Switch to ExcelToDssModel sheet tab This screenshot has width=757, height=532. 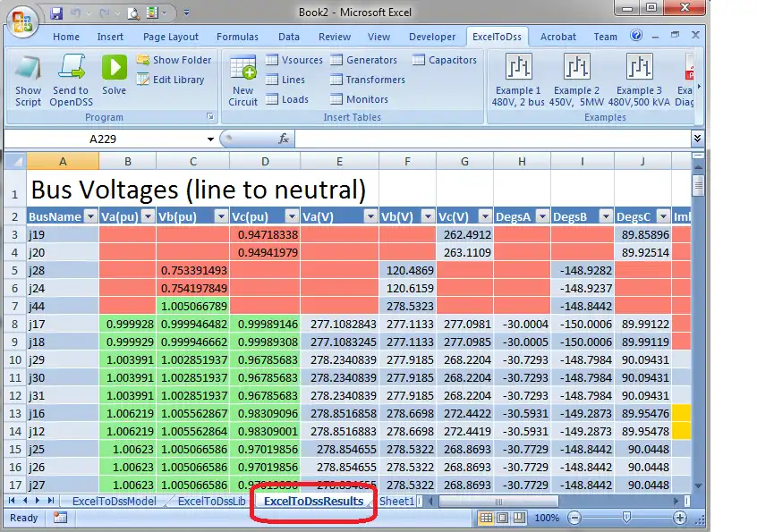(114, 501)
